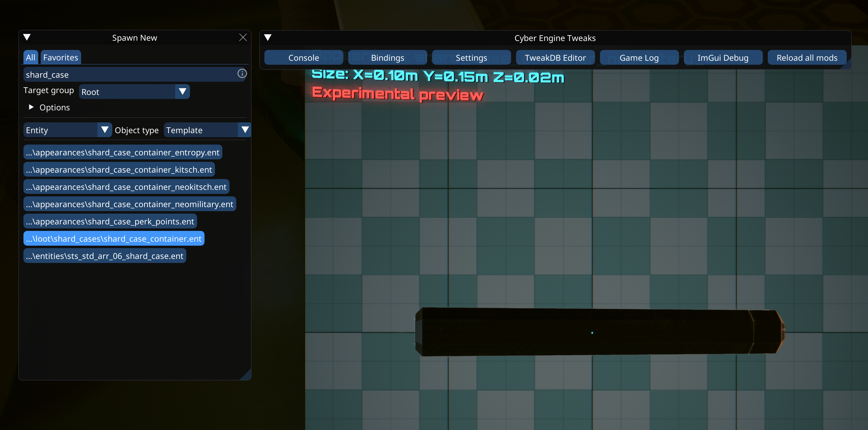
Task: Select shard_case_perk_points.ent entry
Action: point(110,222)
